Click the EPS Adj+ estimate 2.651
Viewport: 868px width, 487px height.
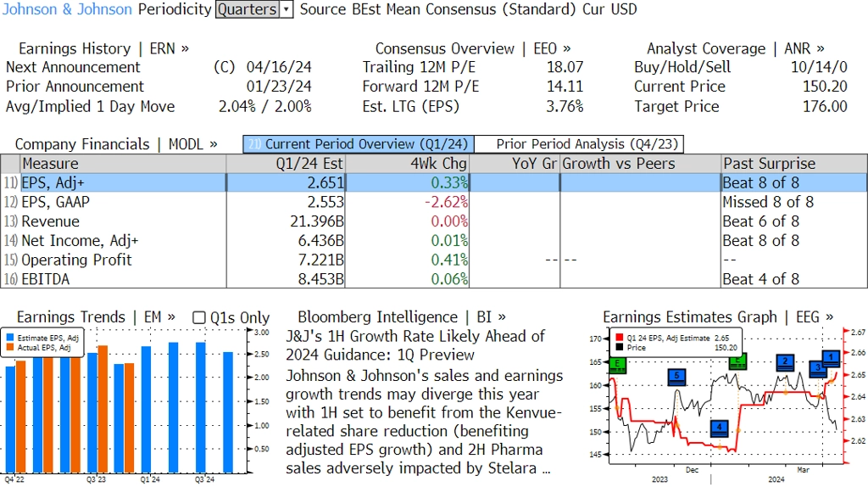[325, 182]
